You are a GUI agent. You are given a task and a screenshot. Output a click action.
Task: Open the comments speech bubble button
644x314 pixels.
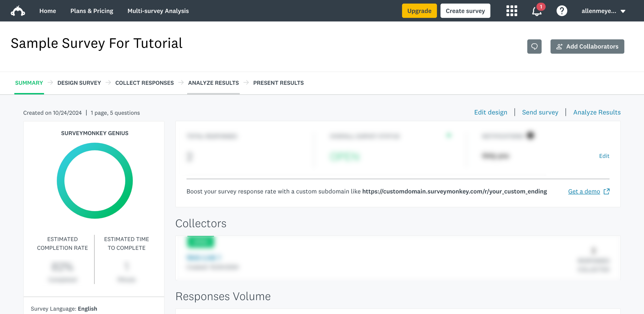534,47
